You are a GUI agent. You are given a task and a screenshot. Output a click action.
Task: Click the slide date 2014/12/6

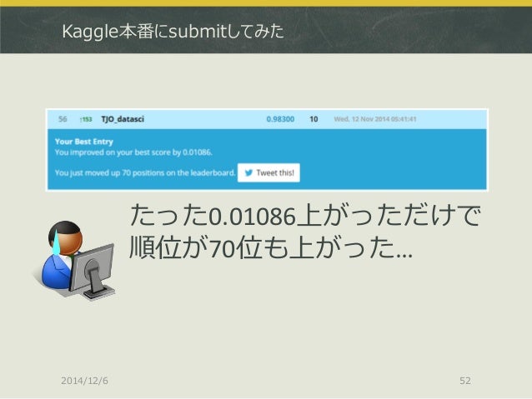click(x=84, y=381)
